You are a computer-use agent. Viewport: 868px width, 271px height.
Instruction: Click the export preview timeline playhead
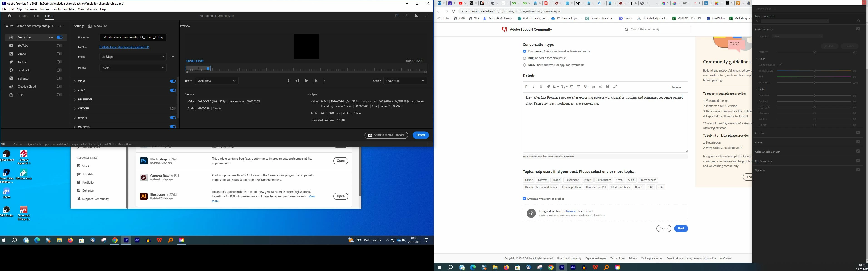click(208, 69)
